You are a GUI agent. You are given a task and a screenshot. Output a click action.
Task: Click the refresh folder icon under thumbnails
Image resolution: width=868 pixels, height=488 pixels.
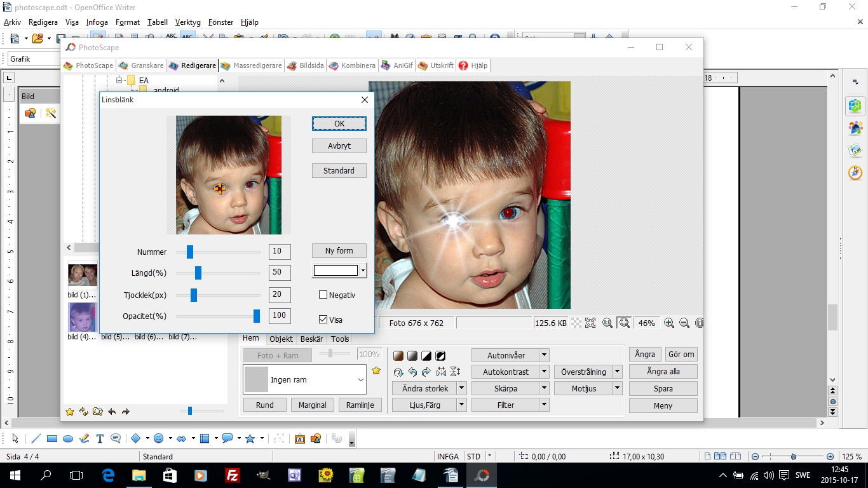click(x=84, y=412)
